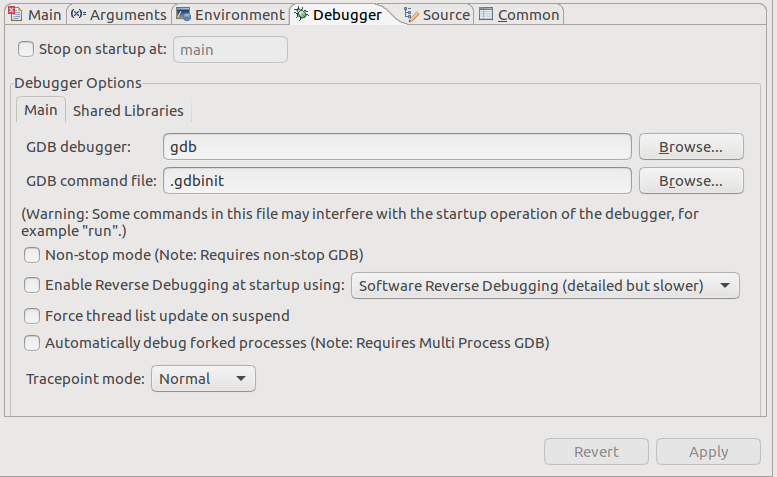Click the Main tab page icon
777x477 pixels.
click(15, 14)
